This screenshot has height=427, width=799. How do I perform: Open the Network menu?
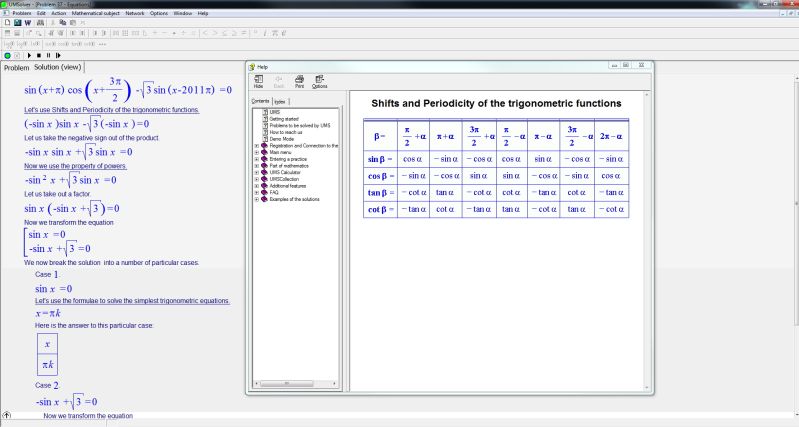(x=135, y=13)
